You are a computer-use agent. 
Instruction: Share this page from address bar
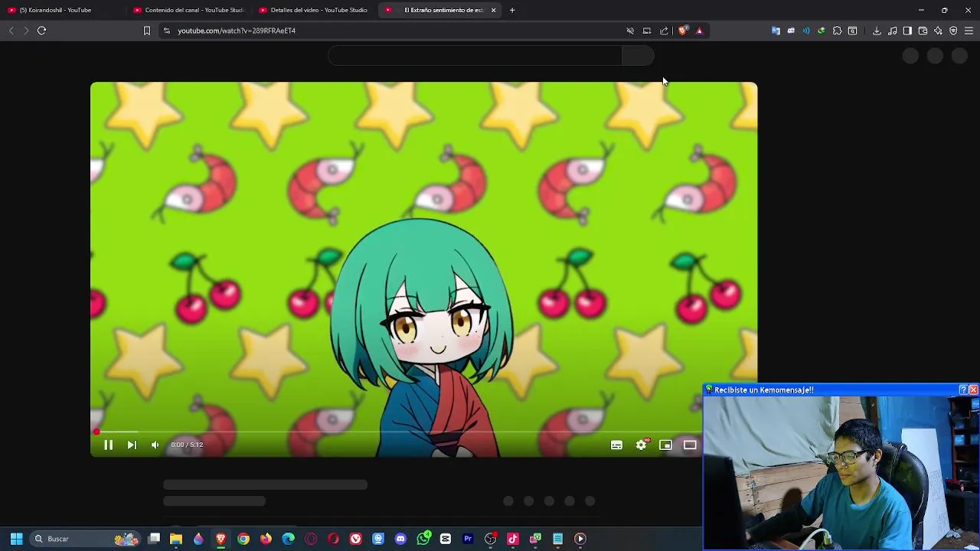point(664,31)
